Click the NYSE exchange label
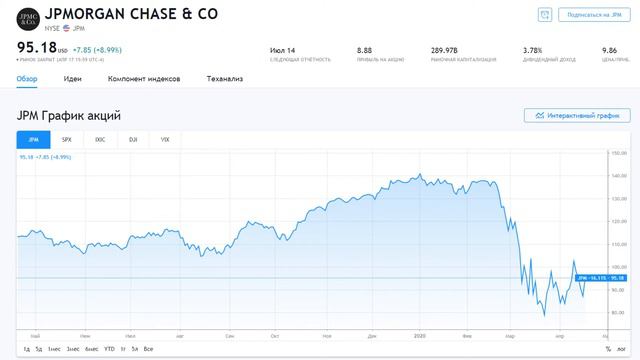Image resolution: width=640 pixels, height=360 pixels. (52, 28)
